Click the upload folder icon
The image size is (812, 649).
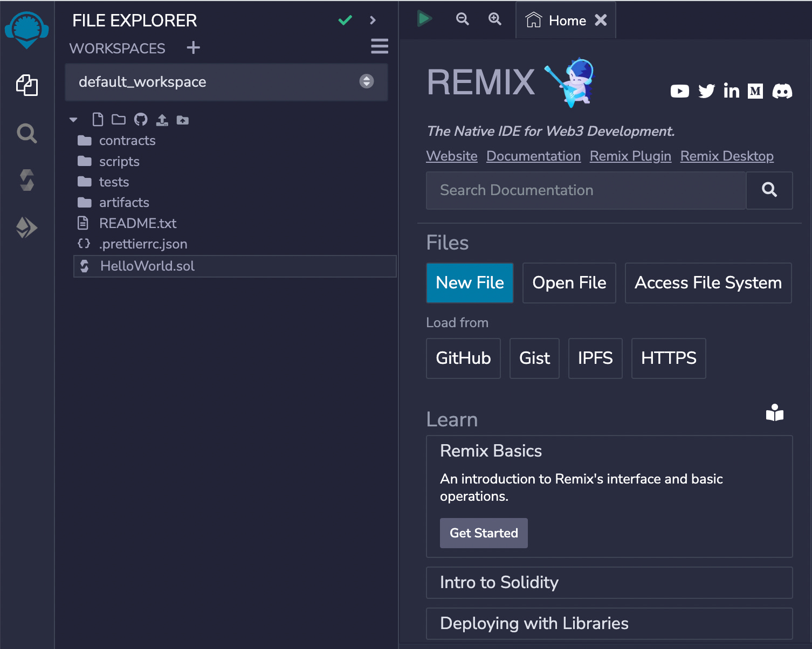pyautogui.click(x=183, y=120)
